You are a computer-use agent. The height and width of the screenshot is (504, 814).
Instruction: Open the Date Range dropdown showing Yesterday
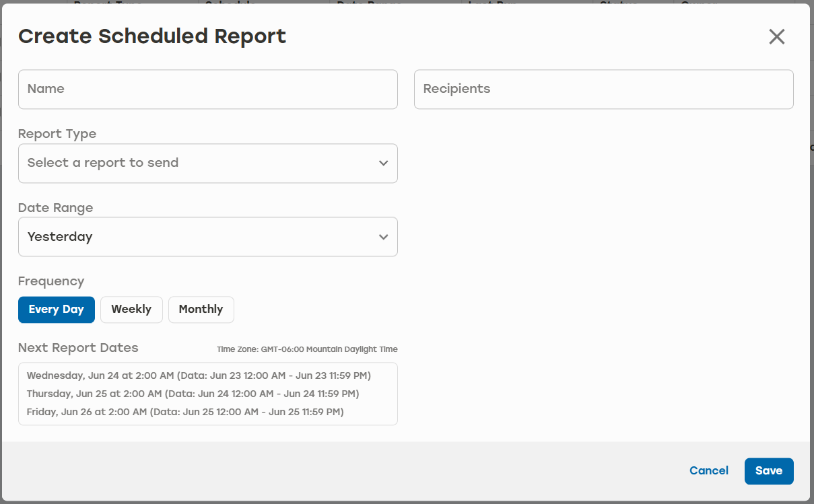208,237
